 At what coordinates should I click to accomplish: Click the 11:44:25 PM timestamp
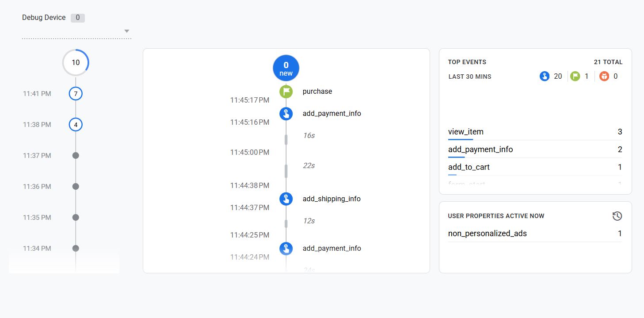pyautogui.click(x=250, y=235)
